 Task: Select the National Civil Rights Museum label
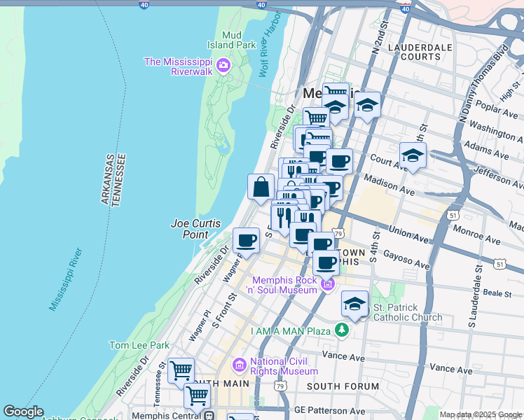(284, 366)
